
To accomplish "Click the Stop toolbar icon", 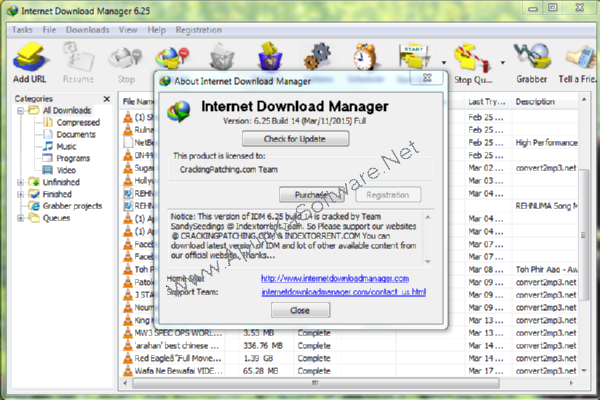I will click(126, 57).
